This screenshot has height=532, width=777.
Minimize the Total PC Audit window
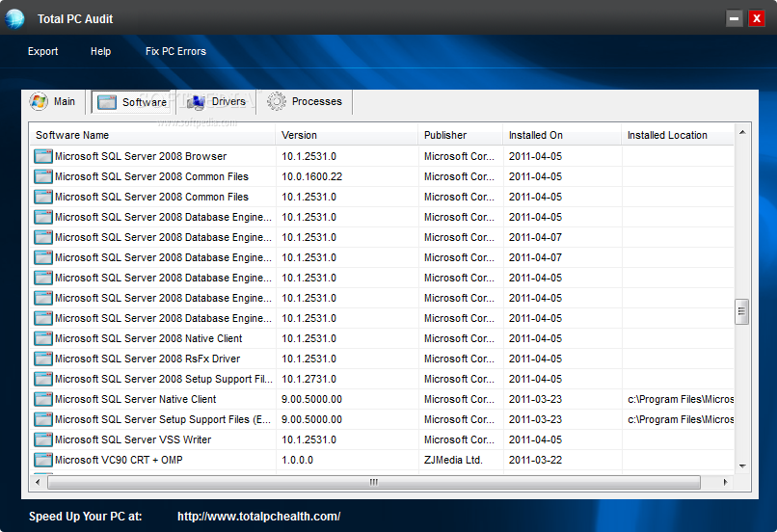734,19
